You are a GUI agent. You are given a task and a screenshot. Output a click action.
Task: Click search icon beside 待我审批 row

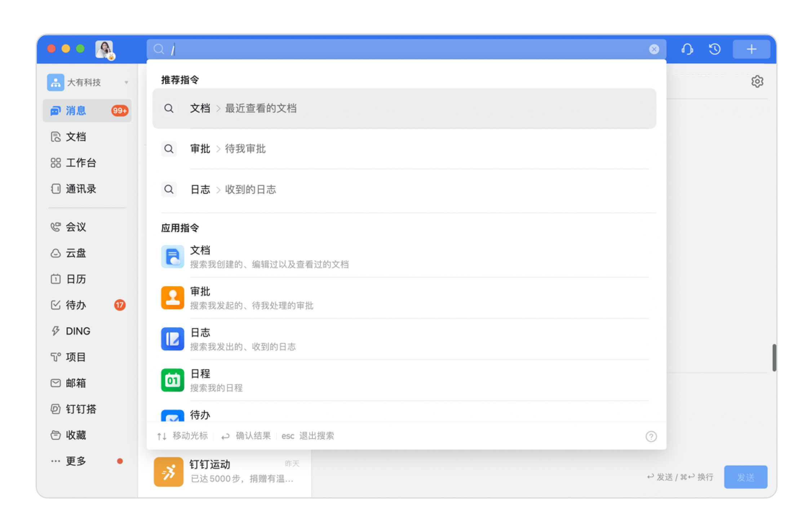click(x=169, y=149)
